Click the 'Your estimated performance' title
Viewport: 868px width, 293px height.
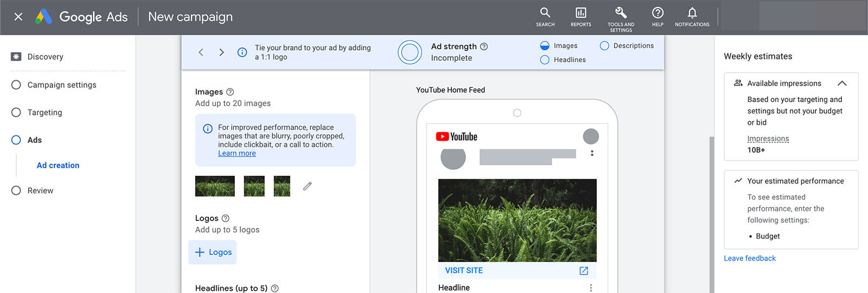[x=796, y=181]
